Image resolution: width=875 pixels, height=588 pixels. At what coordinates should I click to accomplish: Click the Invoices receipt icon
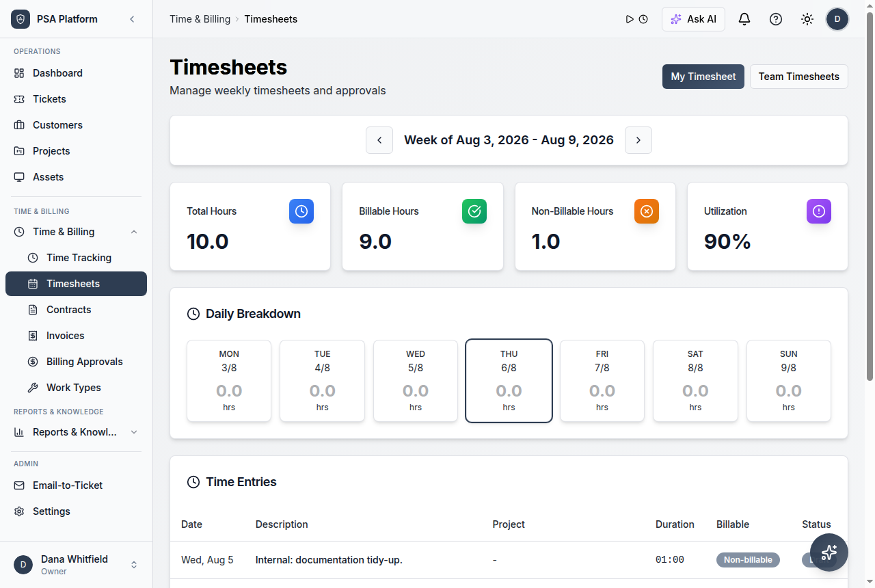(33, 336)
